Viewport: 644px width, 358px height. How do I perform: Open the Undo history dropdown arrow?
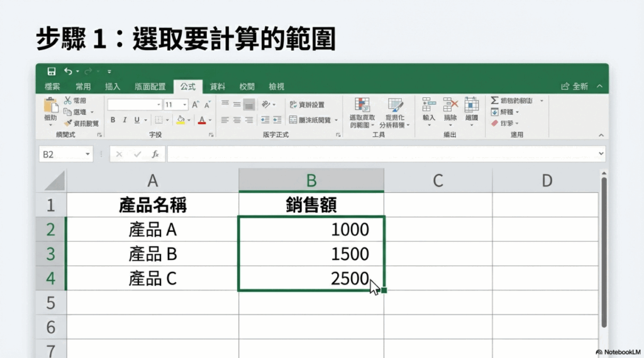(77, 72)
